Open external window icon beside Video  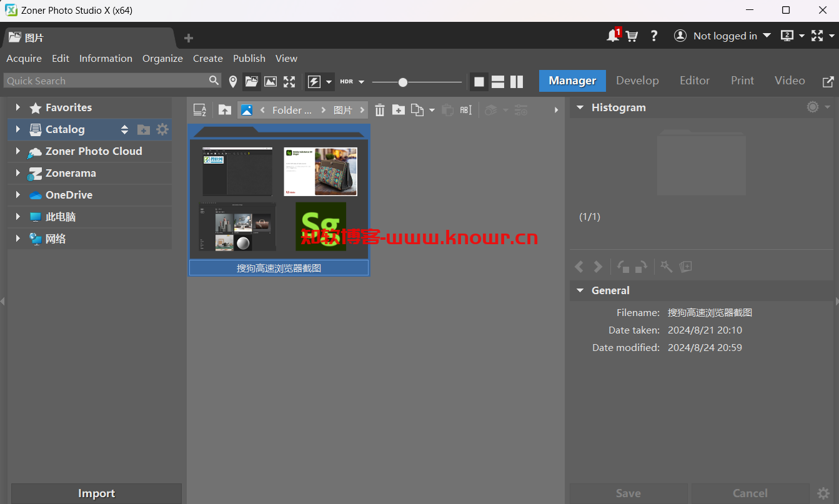(828, 81)
